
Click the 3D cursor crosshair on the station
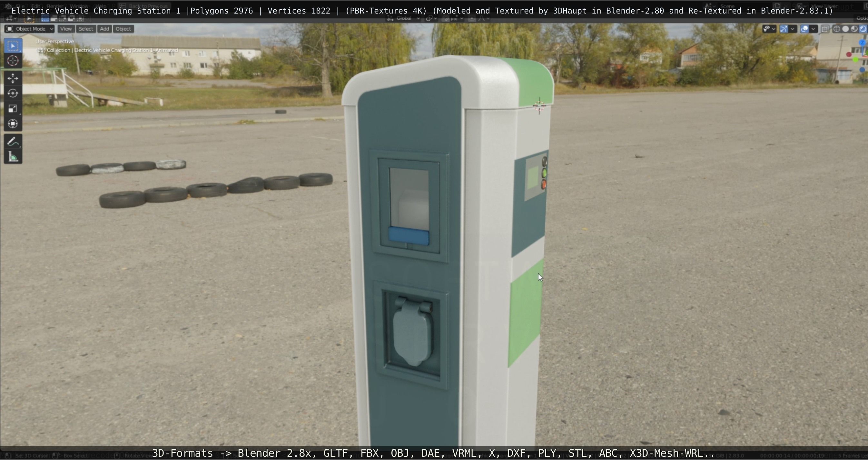coord(539,106)
